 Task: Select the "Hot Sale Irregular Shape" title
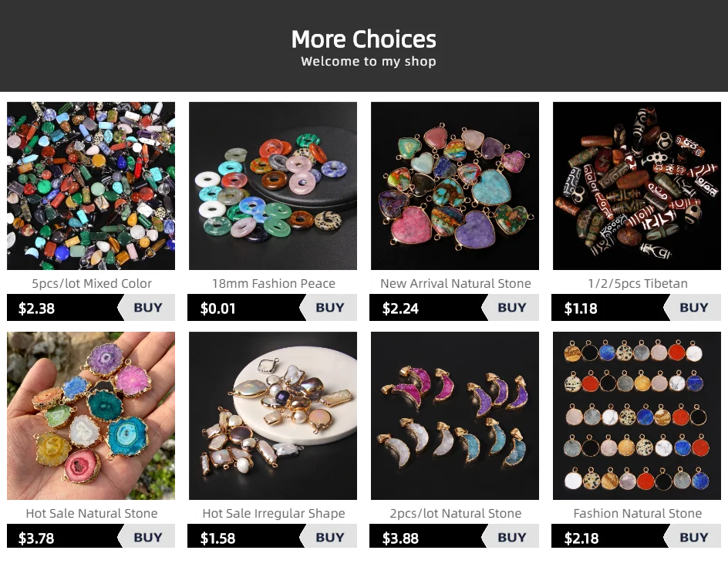274,513
